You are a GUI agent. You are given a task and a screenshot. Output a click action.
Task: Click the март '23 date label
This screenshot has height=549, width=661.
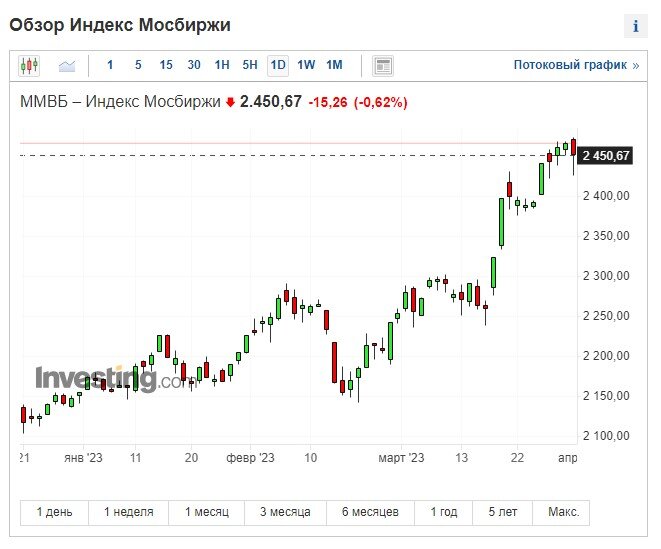401,458
